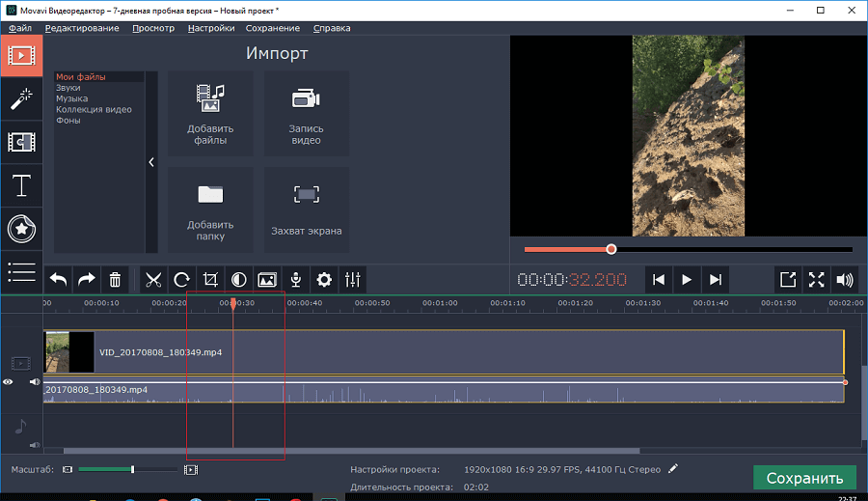Image resolution: width=868 pixels, height=501 pixels.
Task: Detach preview into separate window
Action: coord(788,280)
